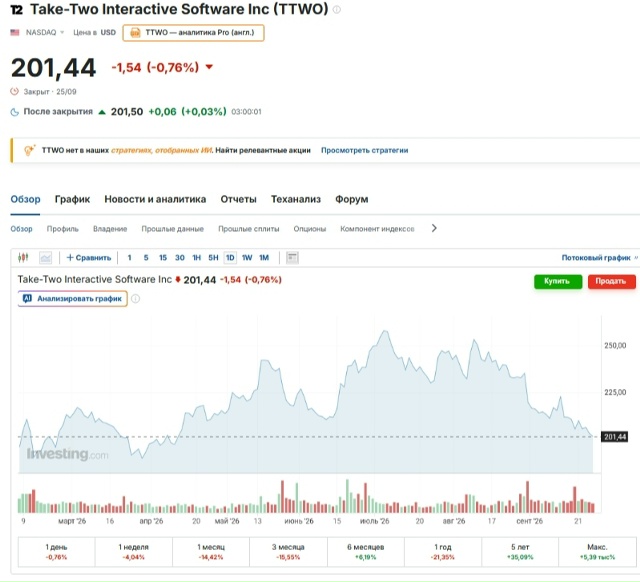
Task: Click the 250,00 axis label
Action: (x=615, y=345)
